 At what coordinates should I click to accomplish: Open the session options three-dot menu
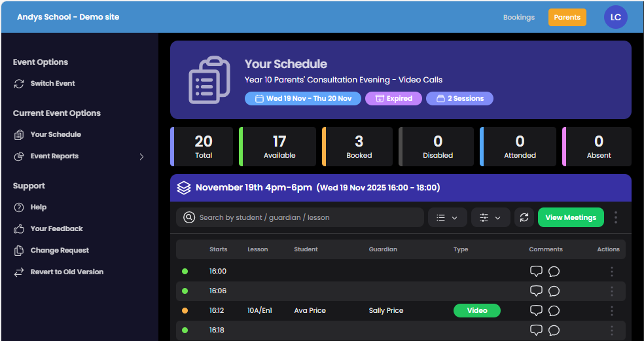[x=615, y=217]
